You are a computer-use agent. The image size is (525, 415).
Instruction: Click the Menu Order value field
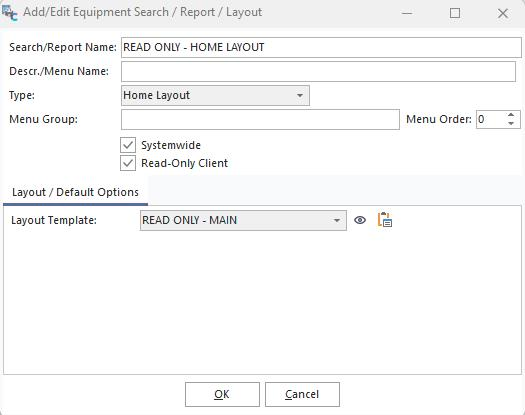coord(491,119)
